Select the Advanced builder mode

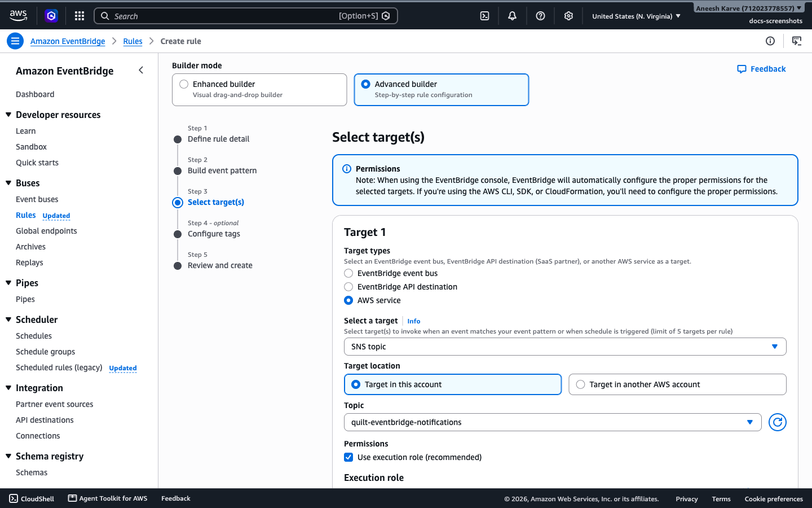[x=442, y=89]
